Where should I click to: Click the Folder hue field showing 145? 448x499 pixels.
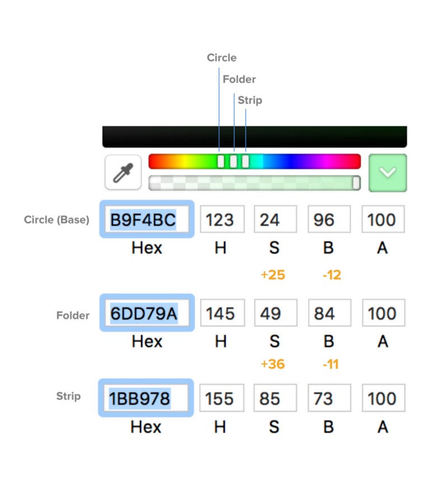point(222,313)
